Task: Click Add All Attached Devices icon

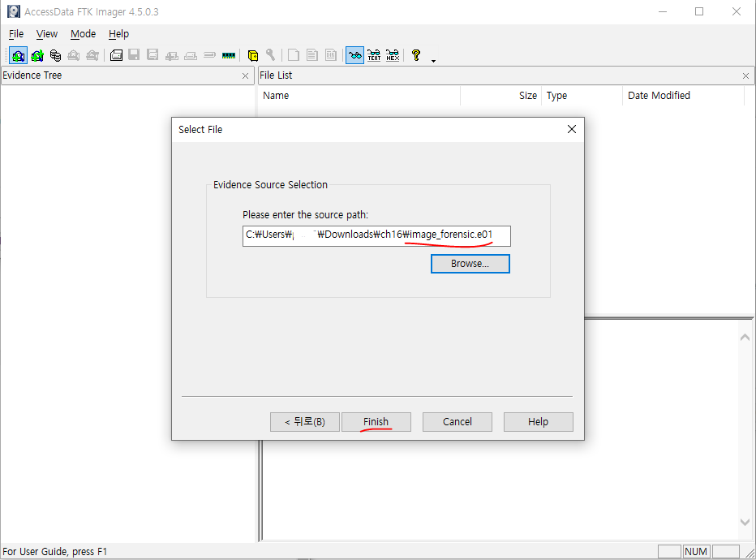Action: point(37,55)
